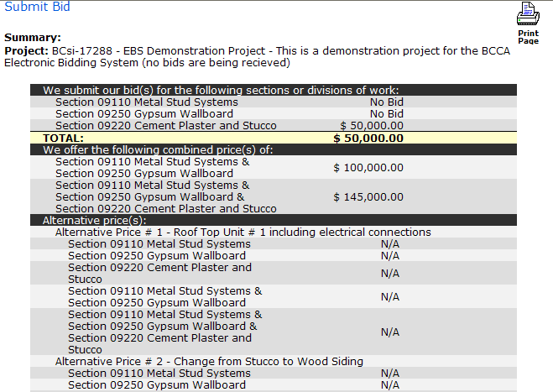This screenshot has width=553, height=392.
Task: Click the $ 100,000.00 combined price
Action: coord(368,168)
